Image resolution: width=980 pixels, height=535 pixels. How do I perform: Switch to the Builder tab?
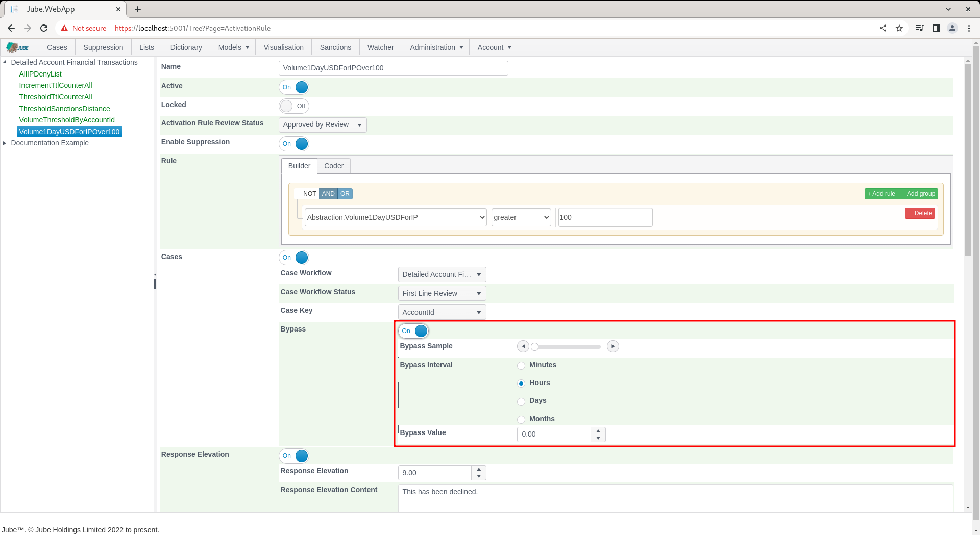coord(299,166)
